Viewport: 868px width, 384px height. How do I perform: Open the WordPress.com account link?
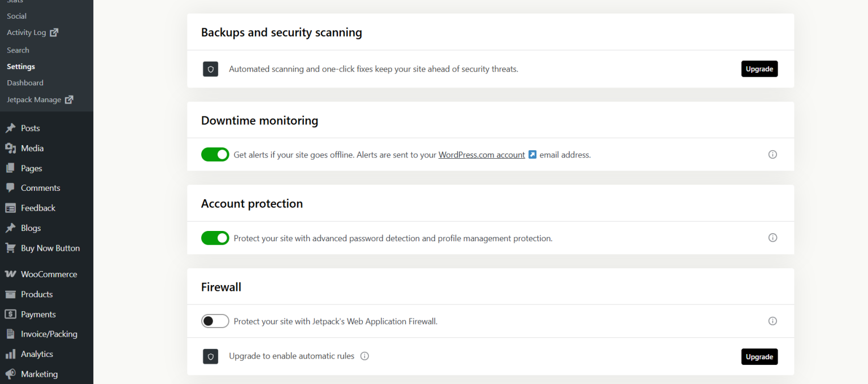[x=481, y=154]
